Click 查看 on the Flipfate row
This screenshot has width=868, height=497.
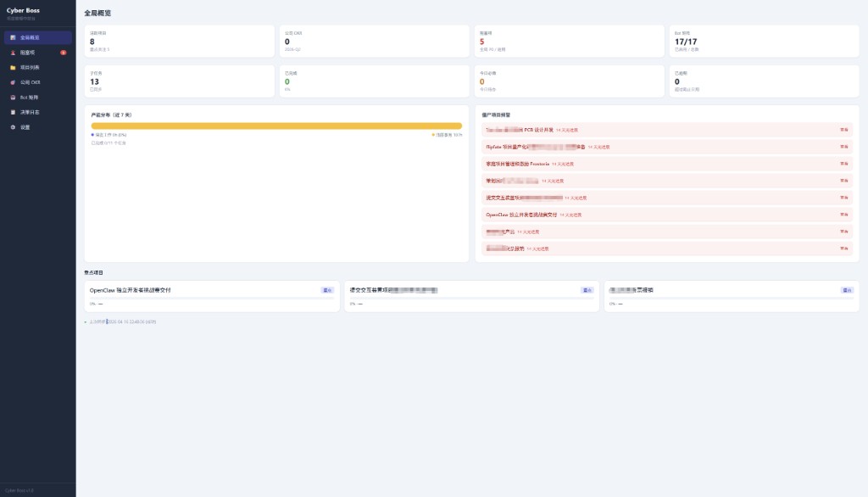pyautogui.click(x=843, y=147)
